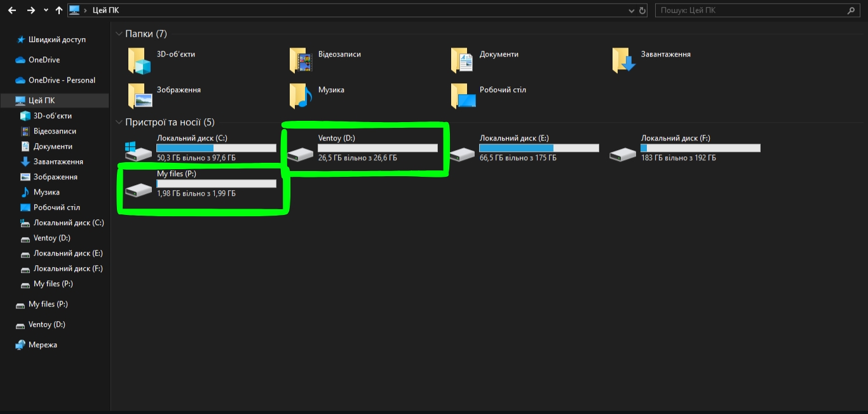The height and width of the screenshot is (414, 868).
Task: Click the E: drive usage bar
Action: pos(539,148)
